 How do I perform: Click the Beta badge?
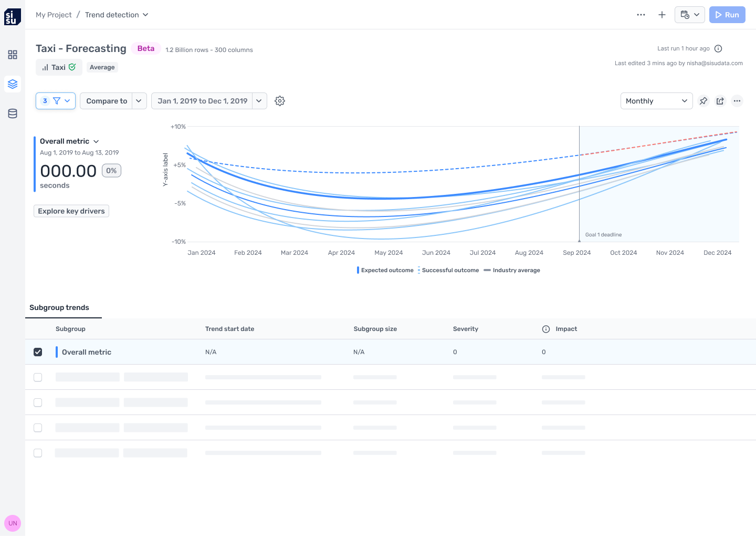coord(146,48)
